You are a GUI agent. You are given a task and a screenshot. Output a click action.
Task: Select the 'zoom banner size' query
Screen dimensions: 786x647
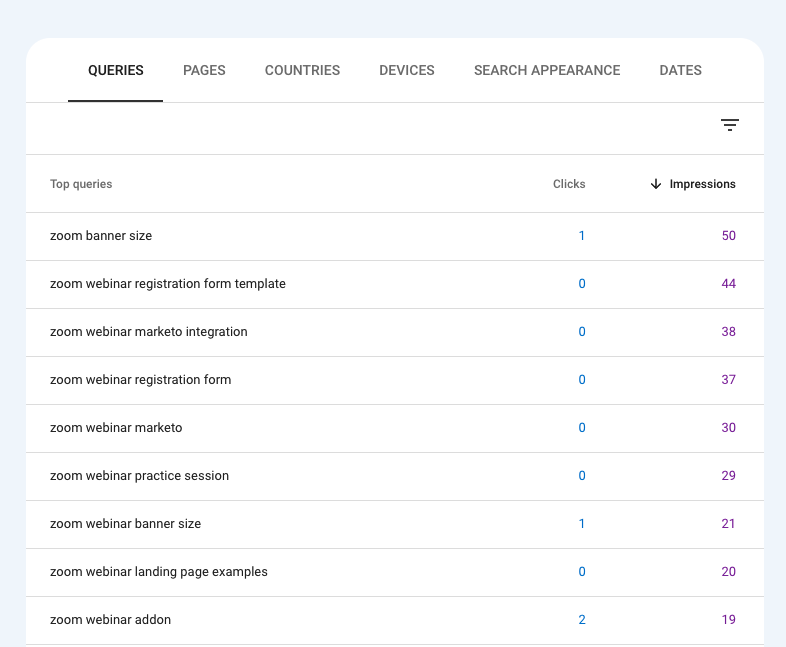pyautogui.click(x=101, y=236)
